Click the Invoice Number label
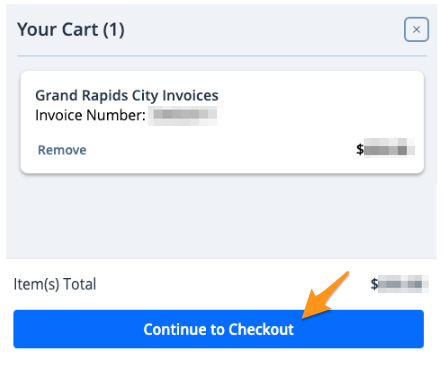Screen dimensions: 443x365 90,115
